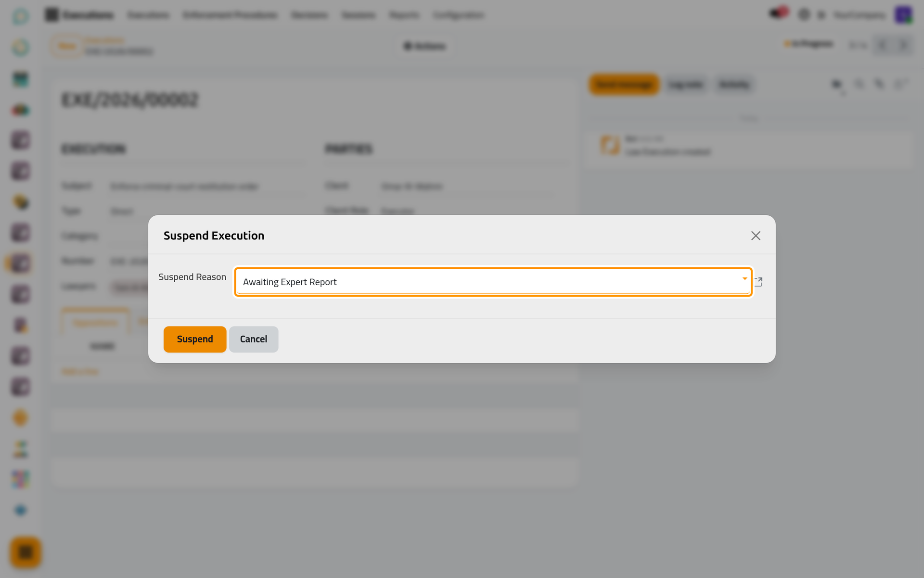Screen dimensions: 924x578
Task: Click the Suspend Execution dialog title
Action: pyautogui.click(x=214, y=236)
